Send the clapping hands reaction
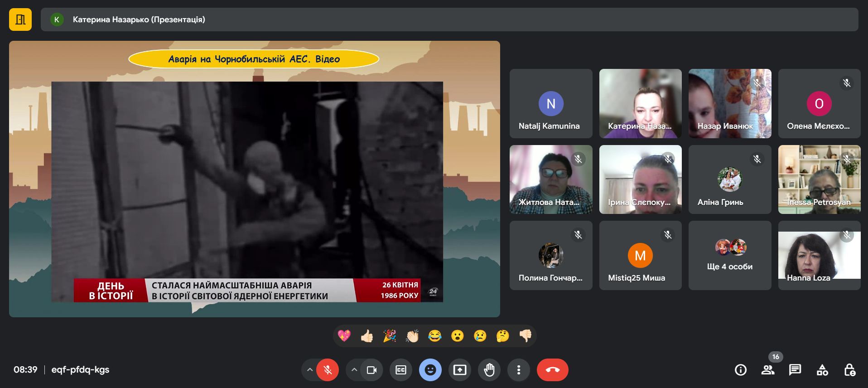Viewport: 868px width, 388px height. [412, 336]
